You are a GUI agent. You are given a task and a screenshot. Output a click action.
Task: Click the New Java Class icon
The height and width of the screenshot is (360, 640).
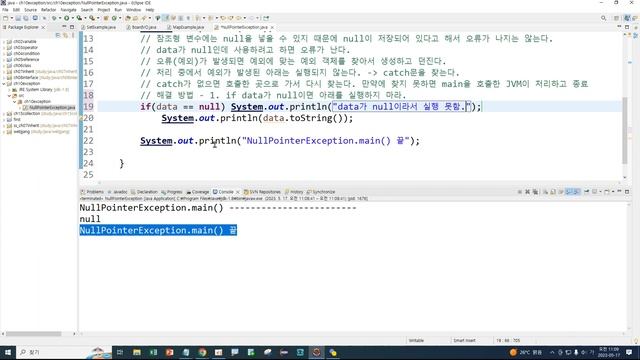click(x=114, y=18)
